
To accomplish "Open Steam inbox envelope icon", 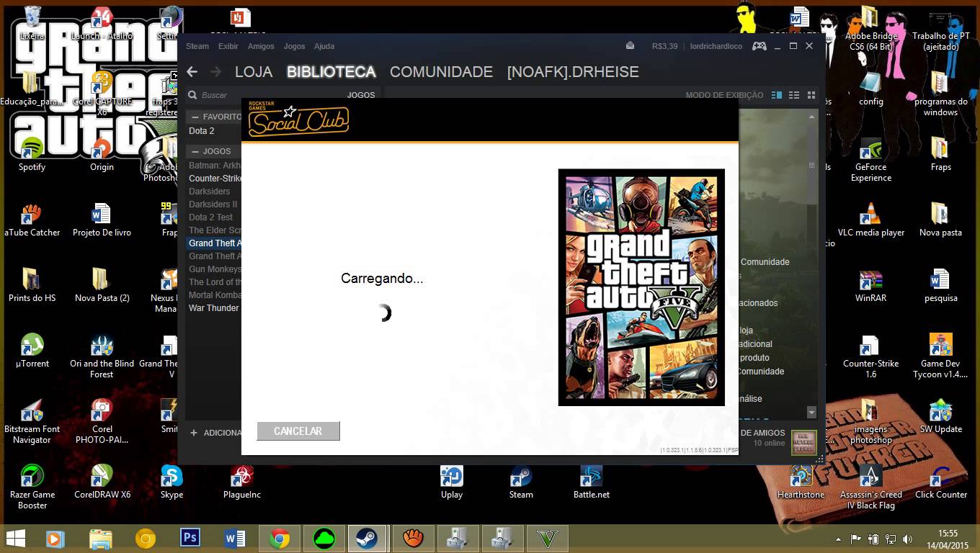I will (630, 45).
